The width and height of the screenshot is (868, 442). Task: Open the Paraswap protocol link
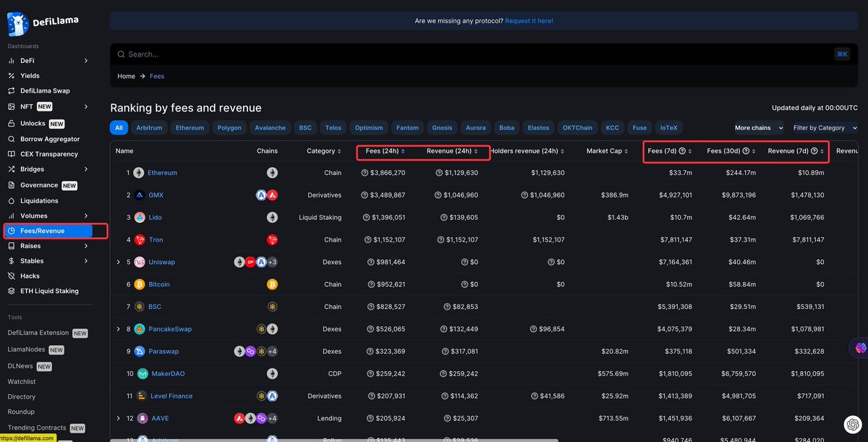pyautogui.click(x=163, y=352)
